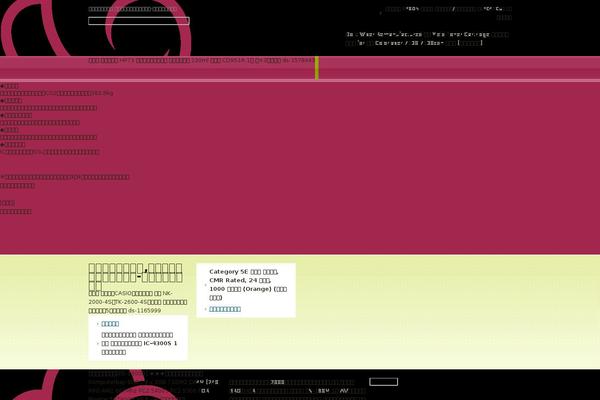Open the blue link above the IC-4300S item

(x=110, y=324)
